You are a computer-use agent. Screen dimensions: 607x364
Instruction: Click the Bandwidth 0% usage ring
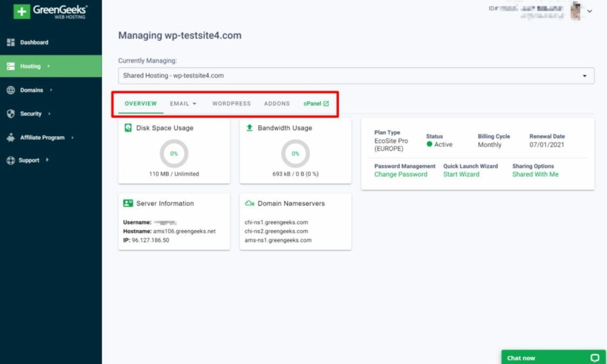pos(295,154)
